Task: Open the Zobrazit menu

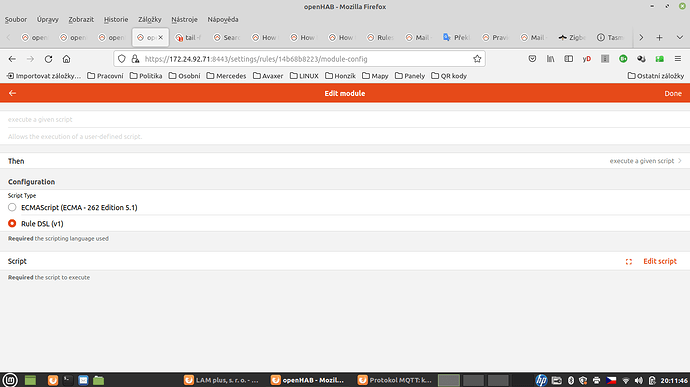Action: [81, 19]
